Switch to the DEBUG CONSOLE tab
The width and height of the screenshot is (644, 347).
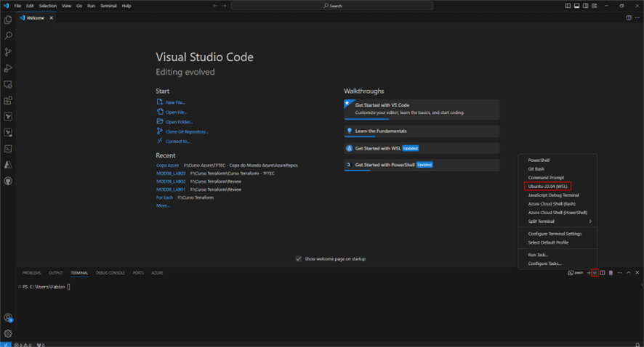click(x=110, y=273)
